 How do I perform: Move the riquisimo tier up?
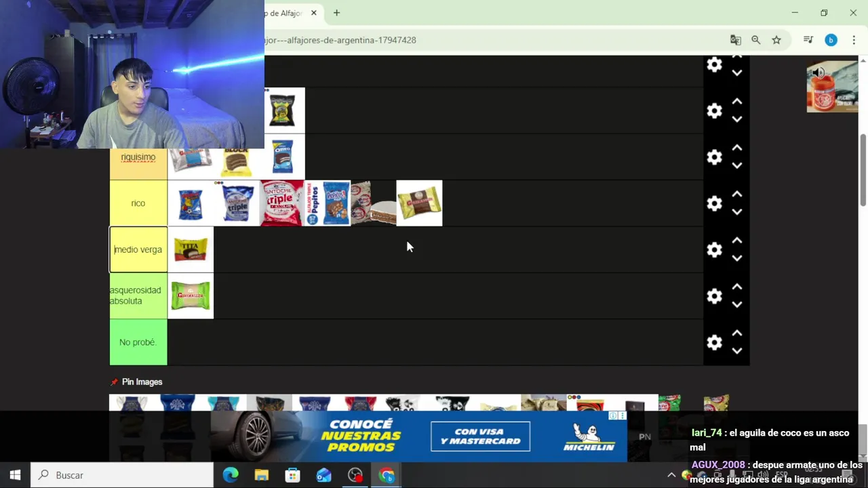[x=737, y=148]
